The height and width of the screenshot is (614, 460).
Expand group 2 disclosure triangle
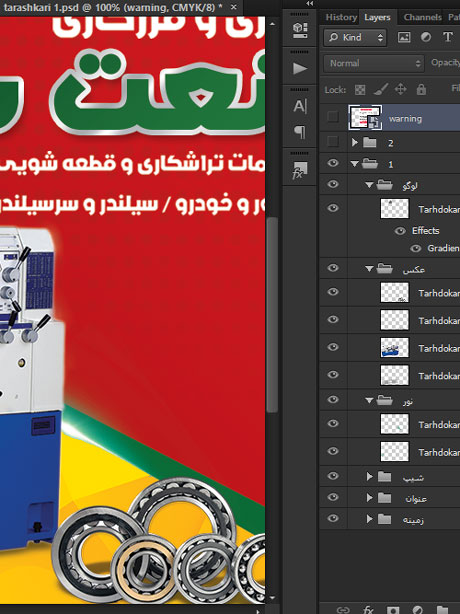355,142
